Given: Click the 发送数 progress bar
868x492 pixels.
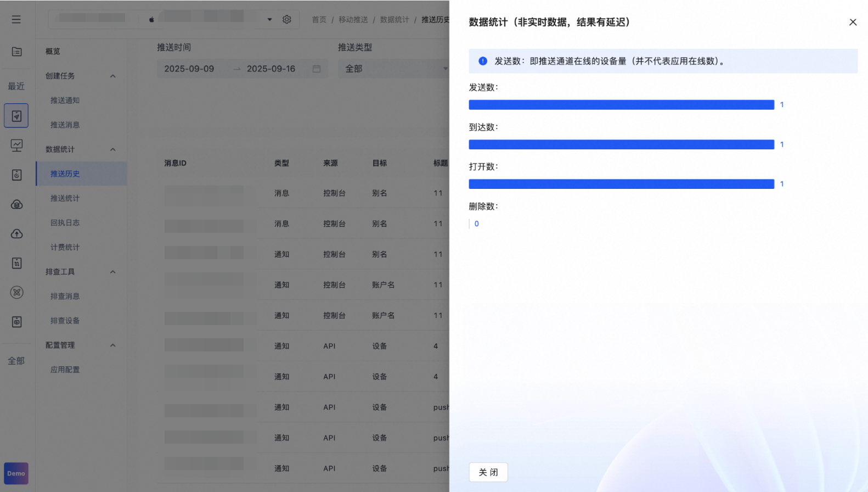Looking at the screenshot, I should click(x=621, y=105).
